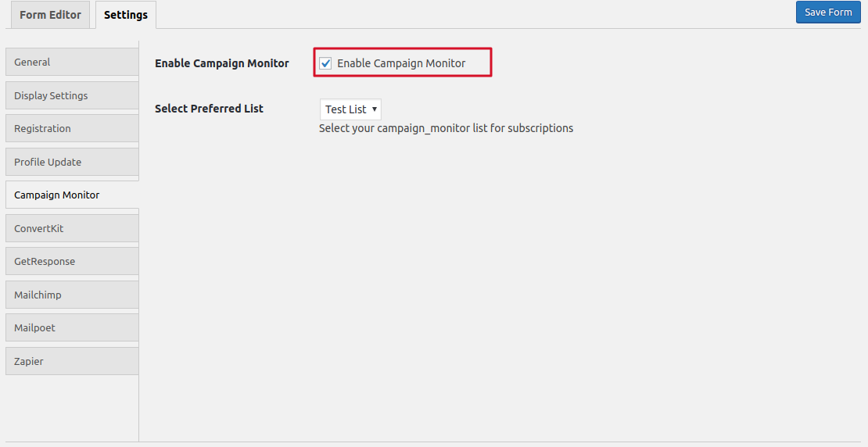Click the Campaign Monitor sidebar item

tap(72, 195)
